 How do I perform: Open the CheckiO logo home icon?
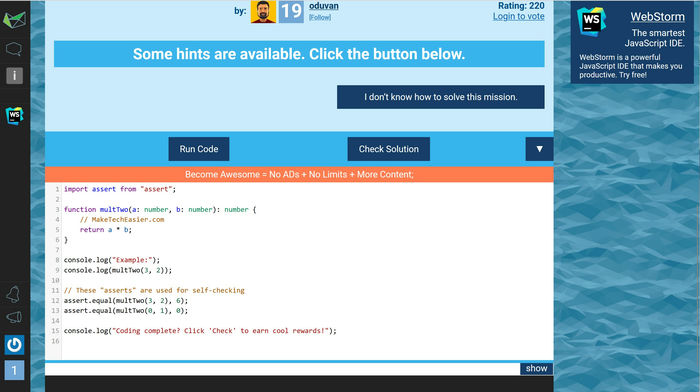[x=14, y=20]
